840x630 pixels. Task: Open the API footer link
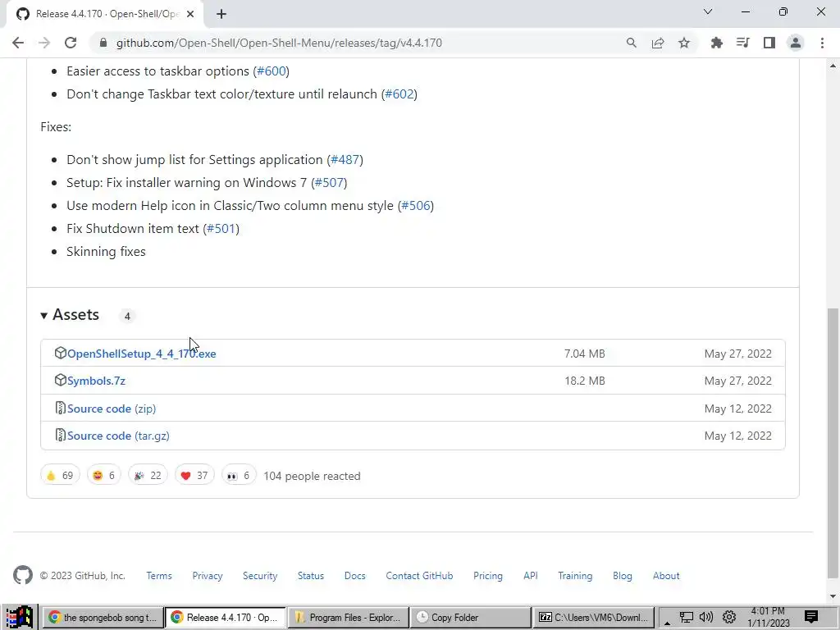click(531, 575)
